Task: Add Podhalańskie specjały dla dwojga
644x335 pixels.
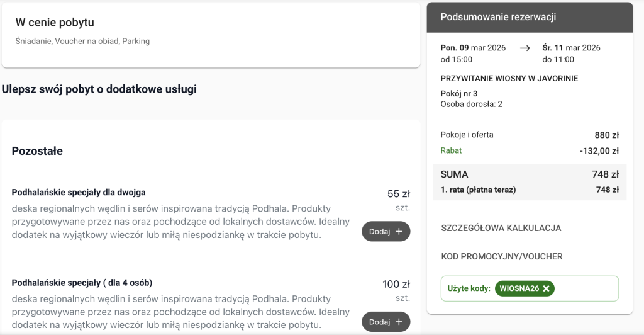Action: tap(386, 232)
